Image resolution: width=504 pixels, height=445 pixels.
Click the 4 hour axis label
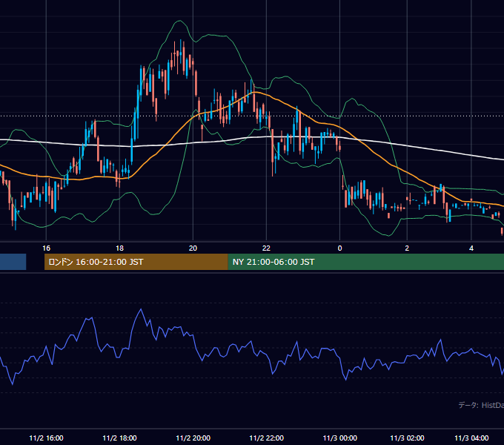(x=471, y=248)
